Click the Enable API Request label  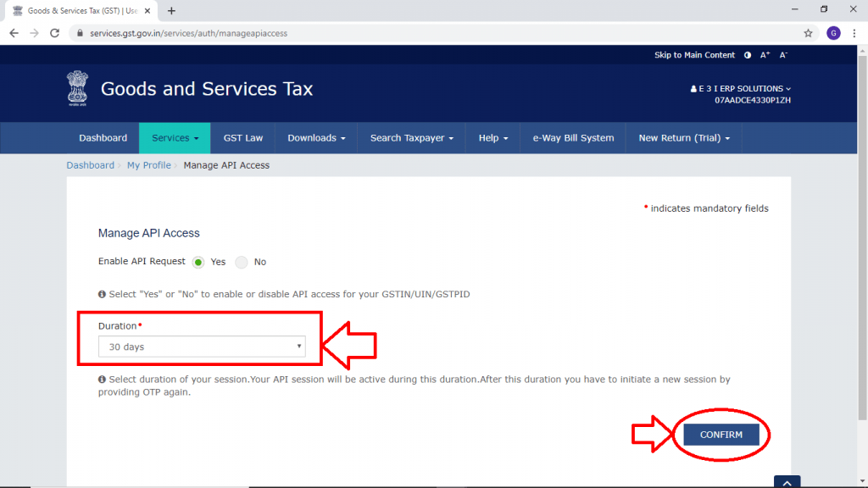tap(142, 261)
